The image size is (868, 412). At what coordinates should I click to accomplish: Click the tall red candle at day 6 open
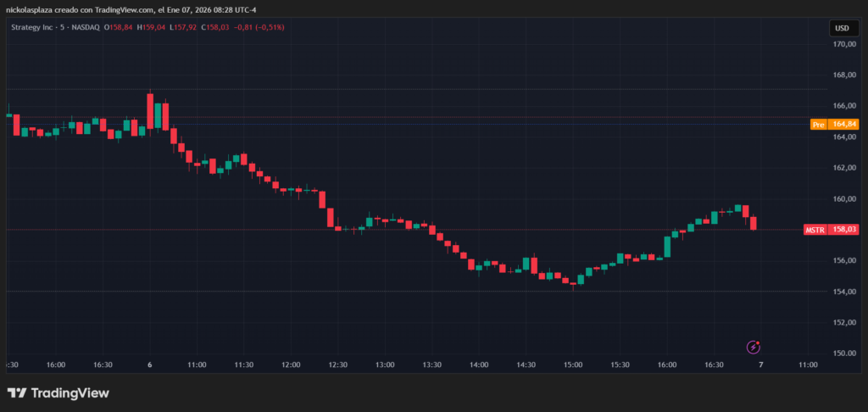tap(150, 110)
